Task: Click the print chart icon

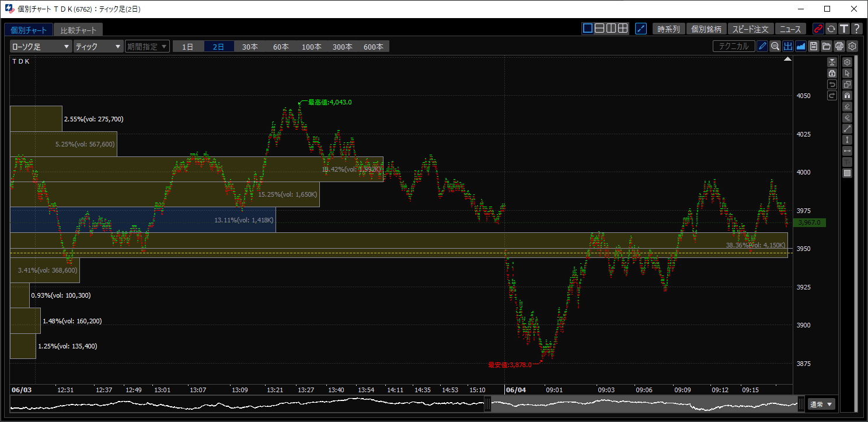Action: [839, 47]
